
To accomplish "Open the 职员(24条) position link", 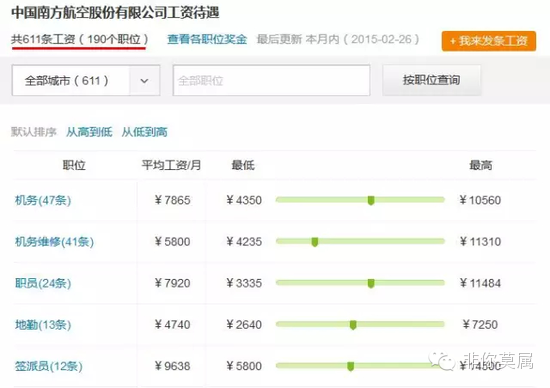I will point(43,283).
